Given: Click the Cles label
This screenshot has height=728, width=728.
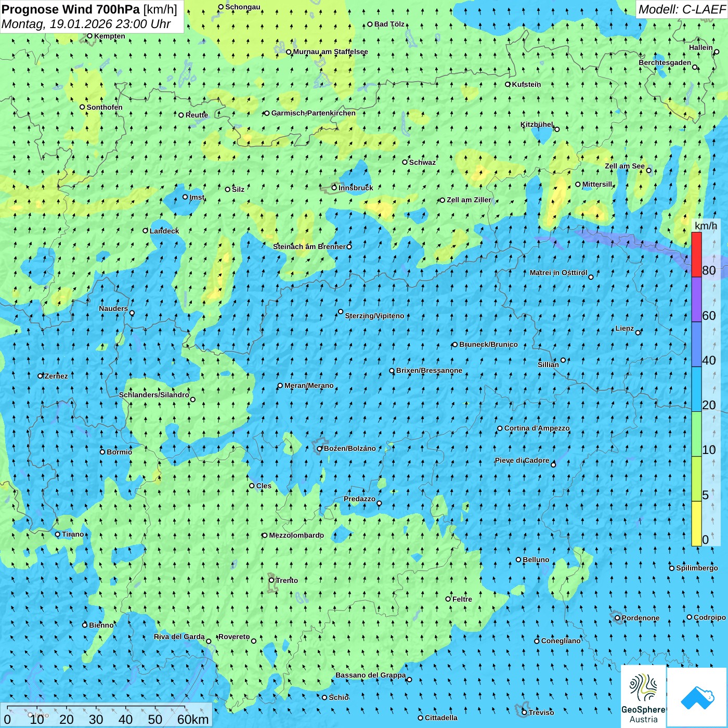Looking at the screenshot, I should tap(264, 486).
